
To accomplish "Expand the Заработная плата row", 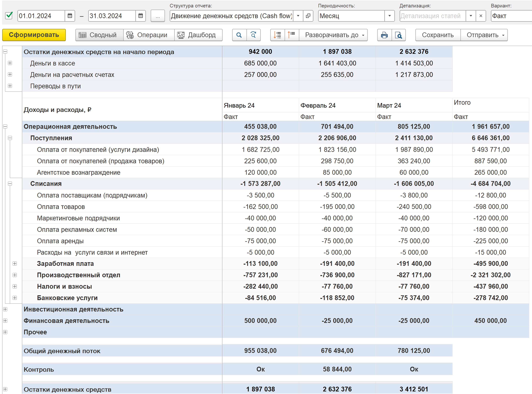I will [x=15, y=263].
